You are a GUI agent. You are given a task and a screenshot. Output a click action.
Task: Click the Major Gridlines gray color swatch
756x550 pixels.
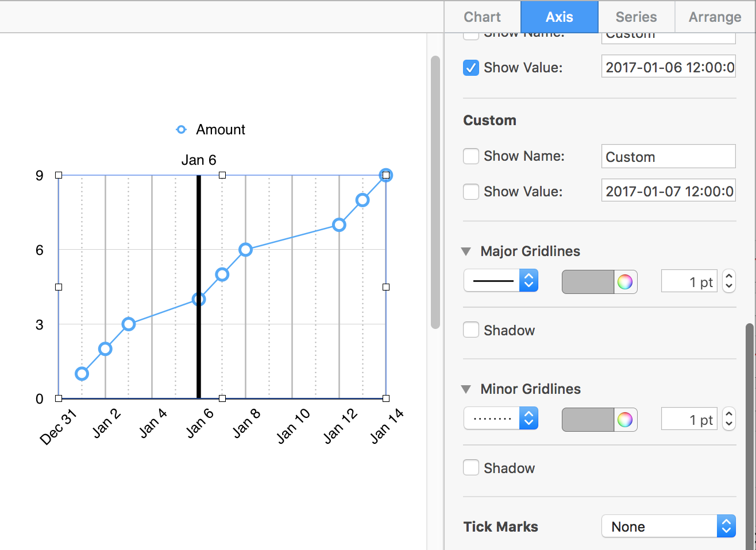[x=588, y=282]
